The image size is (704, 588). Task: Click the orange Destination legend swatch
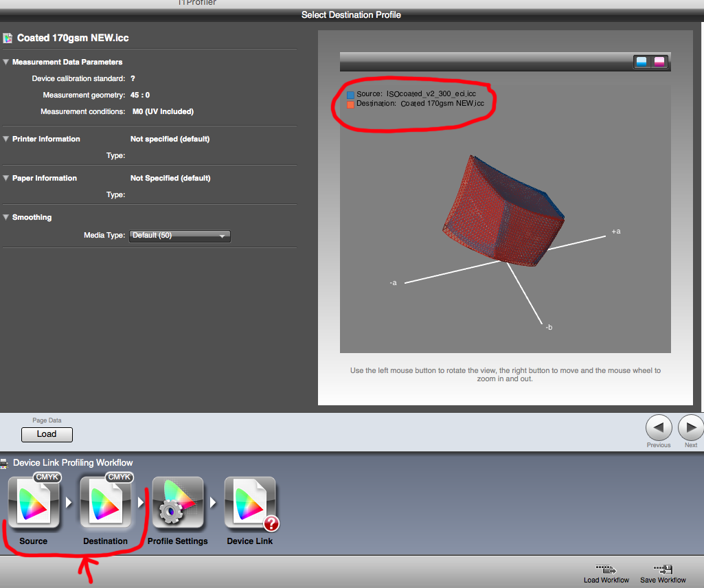[351, 104]
